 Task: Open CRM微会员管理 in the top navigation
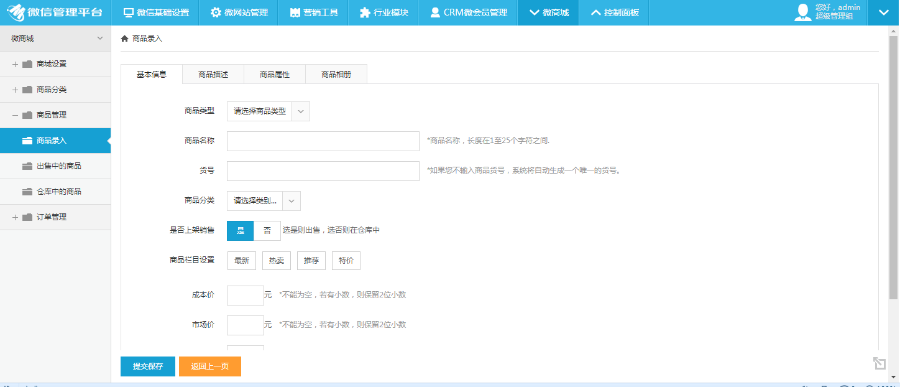coord(468,13)
